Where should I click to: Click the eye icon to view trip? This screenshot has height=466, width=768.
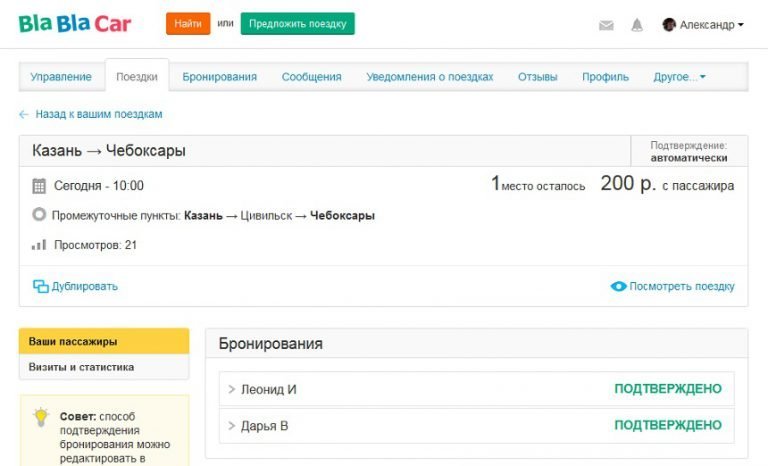[x=619, y=286]
